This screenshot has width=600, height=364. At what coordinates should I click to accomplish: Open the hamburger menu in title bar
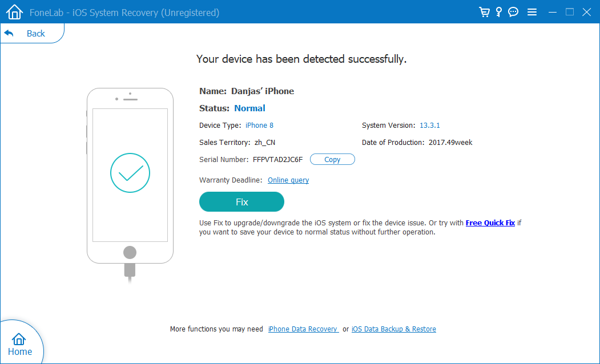(531, 12)
